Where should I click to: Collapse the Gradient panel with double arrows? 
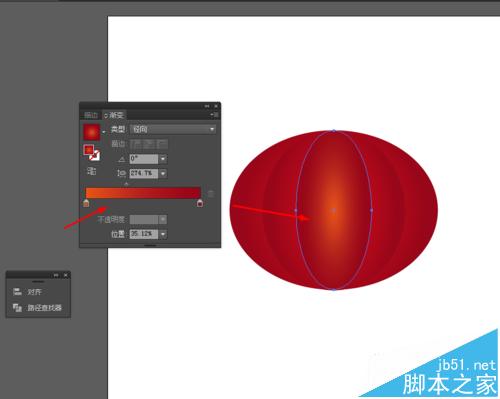coord(207,106)
